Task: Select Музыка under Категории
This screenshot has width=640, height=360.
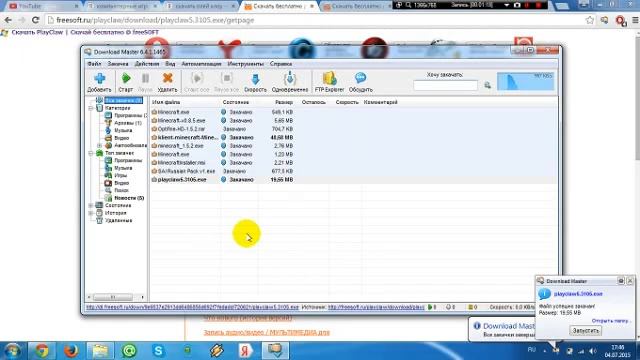Action: pos(123,131)
